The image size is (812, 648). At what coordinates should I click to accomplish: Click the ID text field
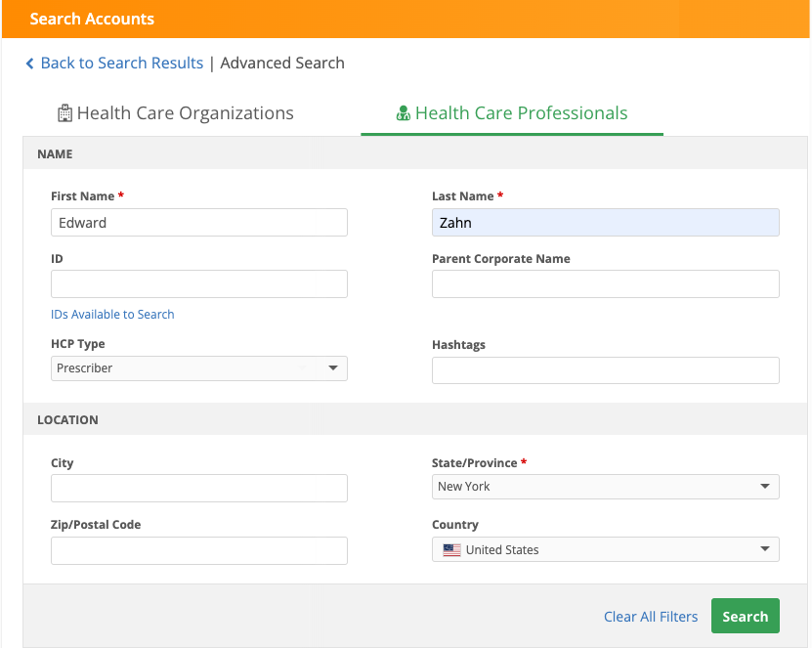point(198,284)
